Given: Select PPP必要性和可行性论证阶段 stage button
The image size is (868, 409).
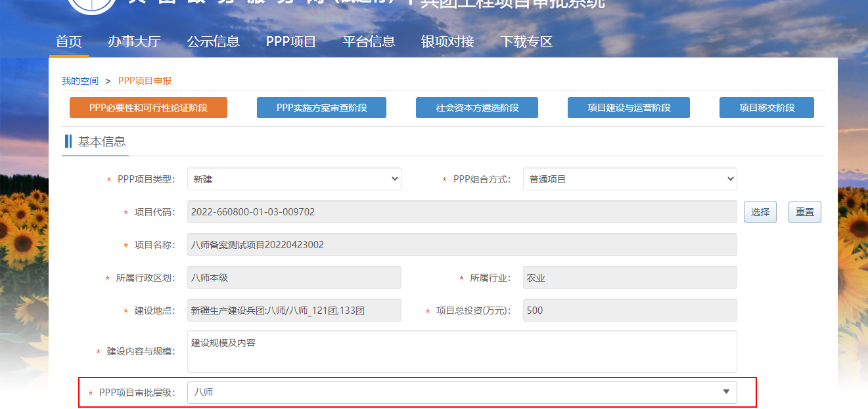Looking at the screenshot, I should point(148,108).
